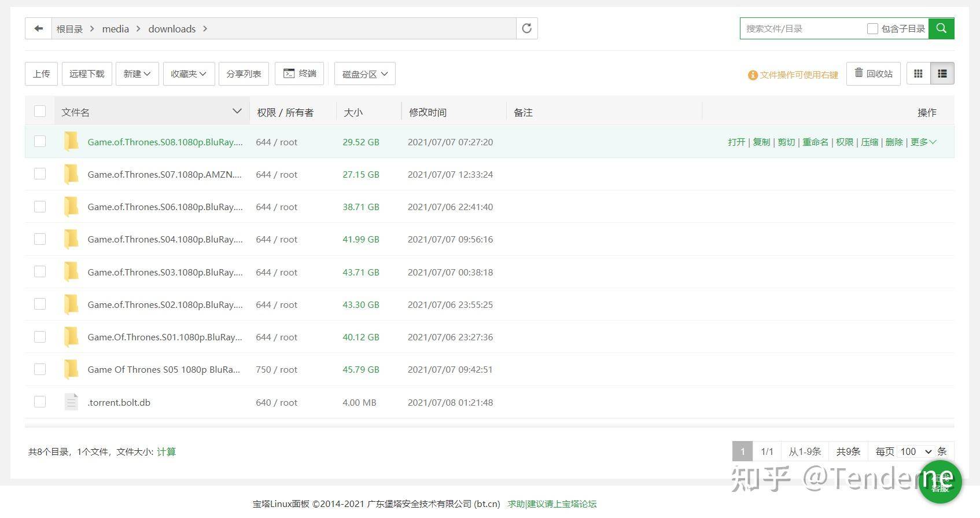This screenshot has height=518, width=980.
Task: Click 压缩 on the S08 row
Action: click(869, 142)
